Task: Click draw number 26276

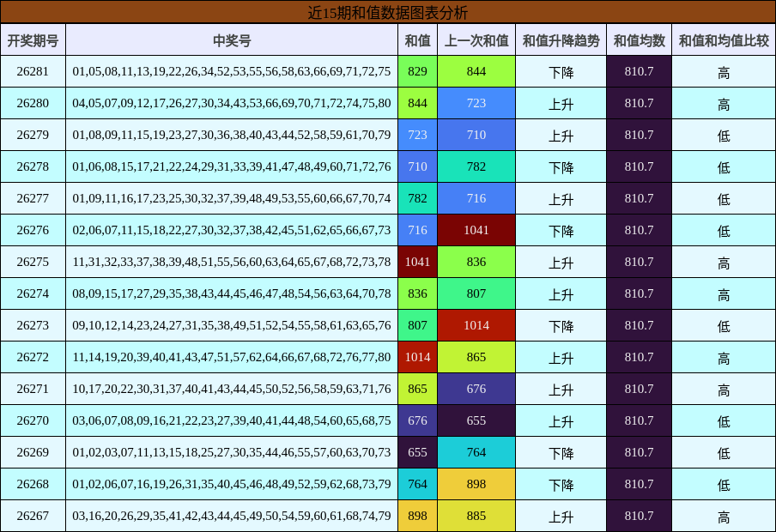Action: pyautogui.click(x=33, y=230)
